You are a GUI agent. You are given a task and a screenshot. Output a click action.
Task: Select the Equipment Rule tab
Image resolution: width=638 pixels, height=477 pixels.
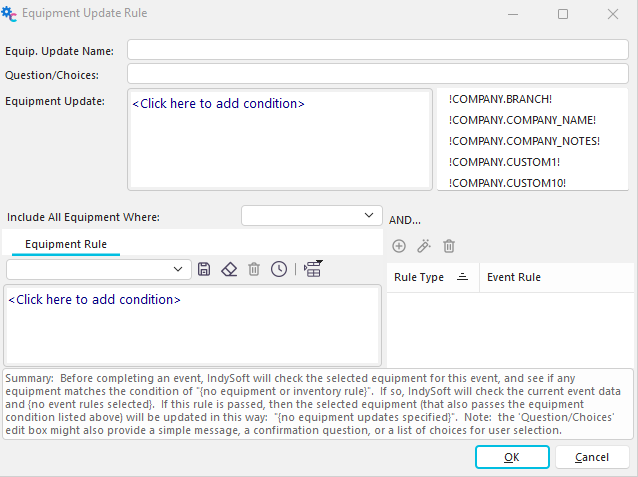[x=66, y=244]
